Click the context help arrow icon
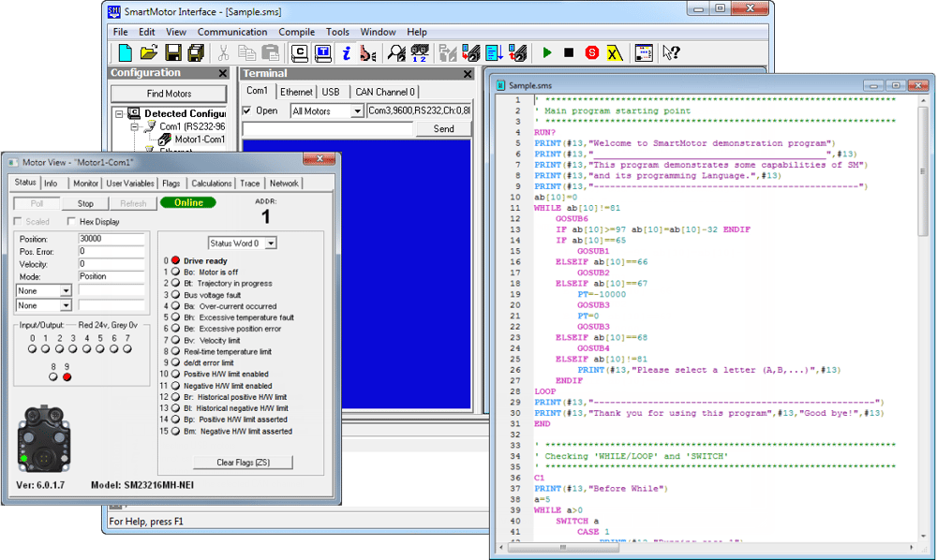Screen dimensions: 937x560 [671, 53]
